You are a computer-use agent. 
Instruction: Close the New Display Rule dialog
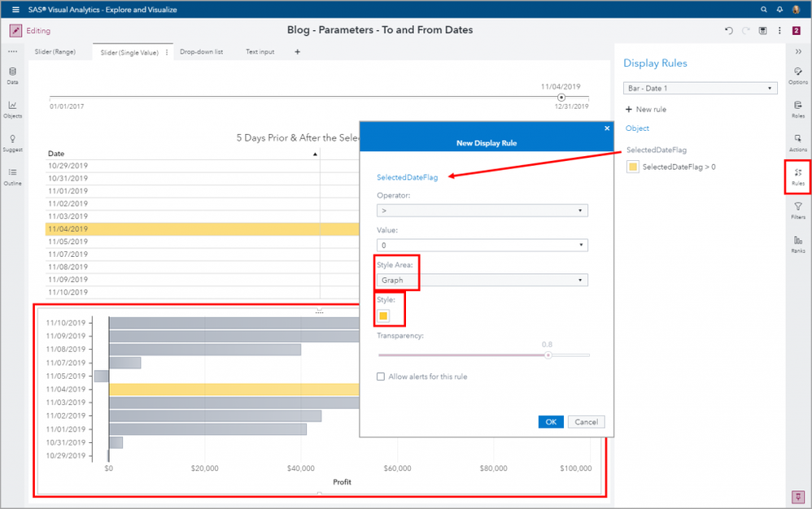(607, 128)
